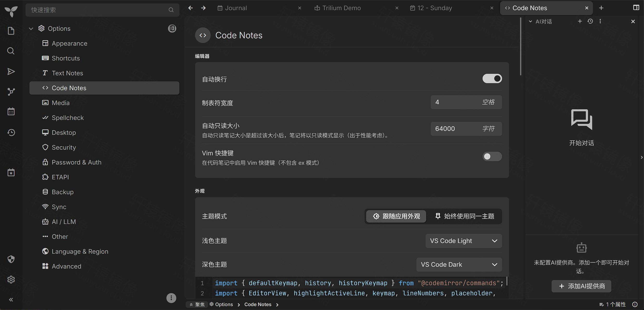This screenshot has width=644, height=310.
Task: Enable the Vim 快捷键 toggle
Action: [492, 156]
